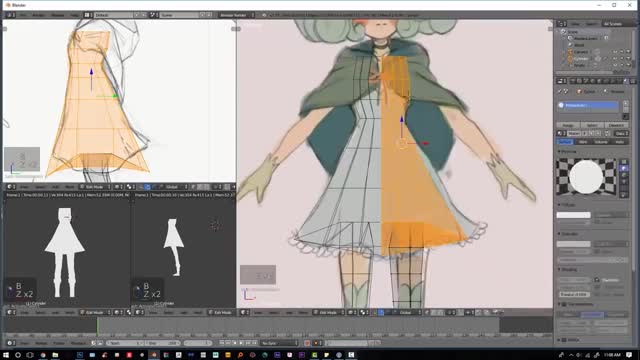This screenshot has height=360, width=640.
Task: Open the Render properties tab icon
Action: click(572, 81)
